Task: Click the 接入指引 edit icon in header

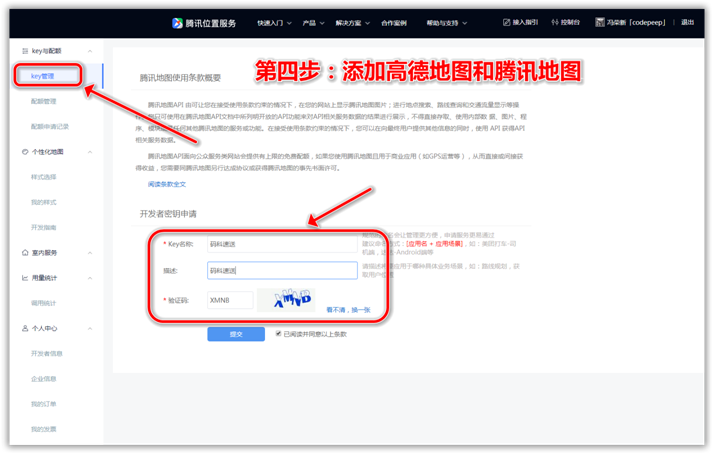Action: (507, 22)
